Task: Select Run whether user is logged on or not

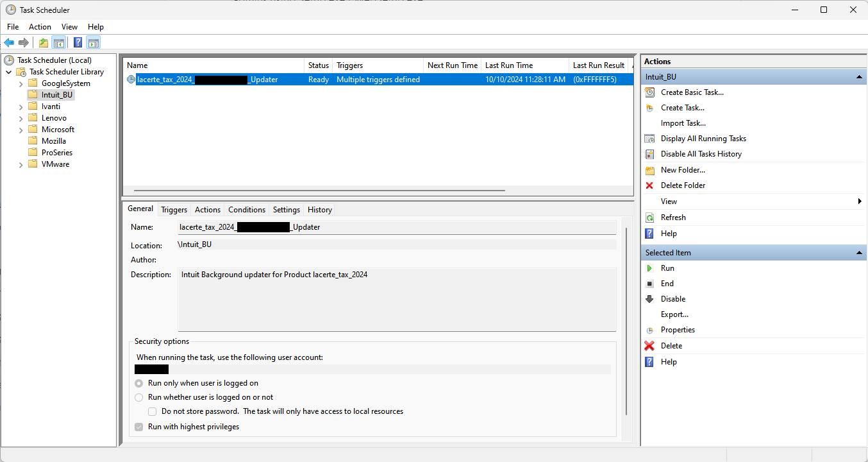Action: click(x=139, y=397)
